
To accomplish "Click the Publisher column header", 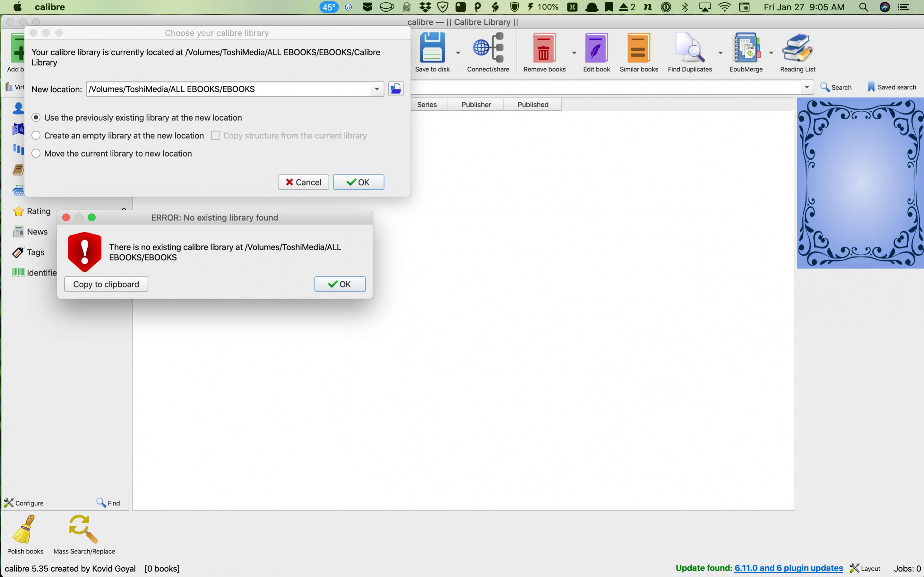I will pyautogui.click(x=476, y=105).
